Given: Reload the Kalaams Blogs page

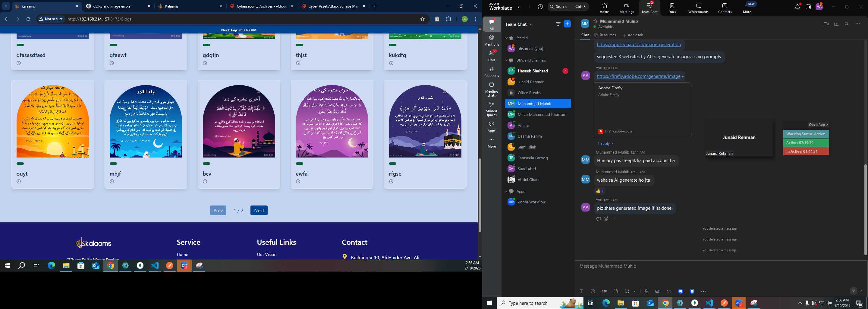Looking at the screenshot, I should [28, 19].
